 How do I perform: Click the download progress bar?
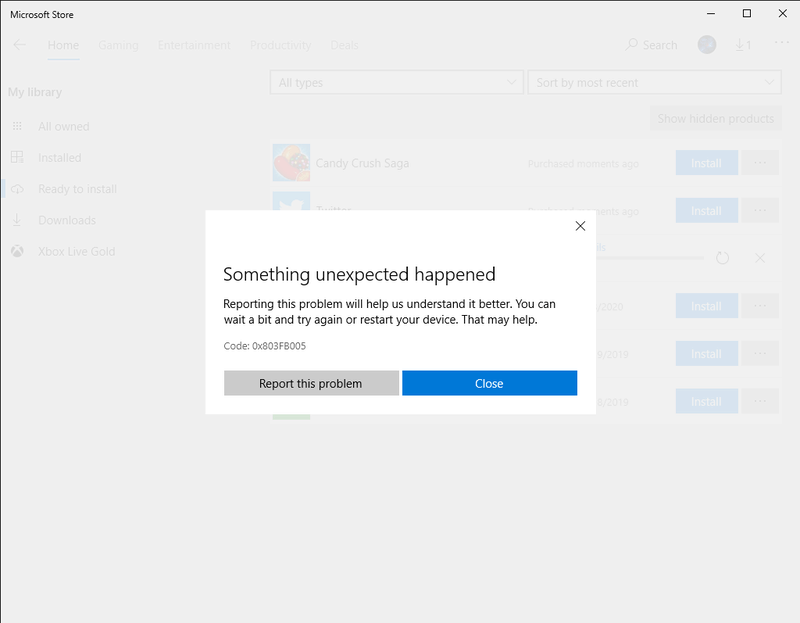[650, 258]
